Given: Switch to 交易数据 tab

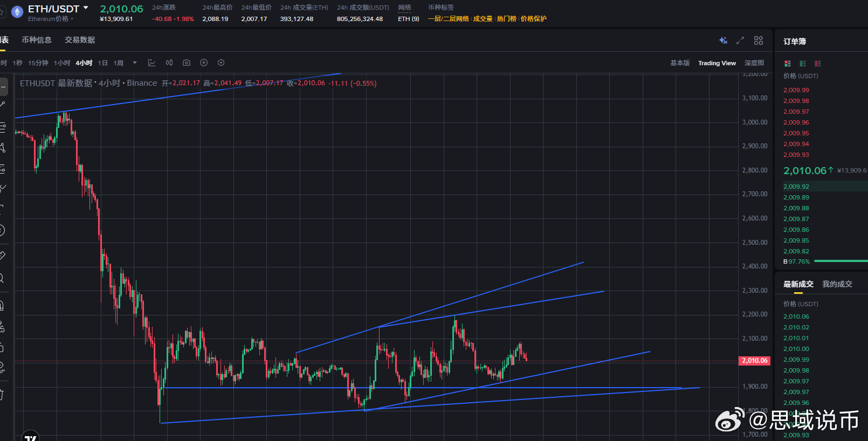Looking at the screenshot, I should pos(80,40).
